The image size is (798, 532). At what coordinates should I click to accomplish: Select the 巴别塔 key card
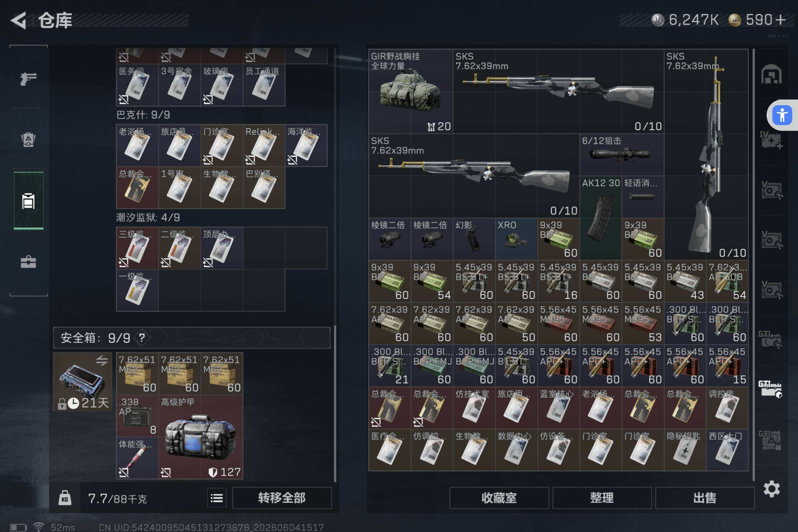tap(264, 188)
